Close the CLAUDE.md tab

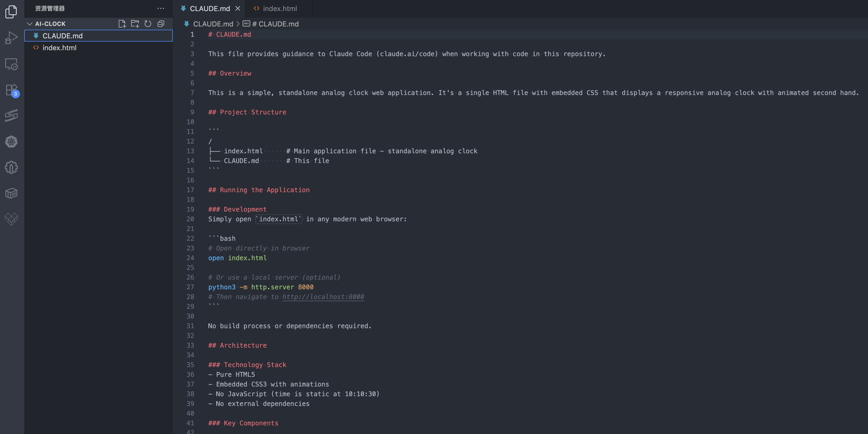[238, 9]
